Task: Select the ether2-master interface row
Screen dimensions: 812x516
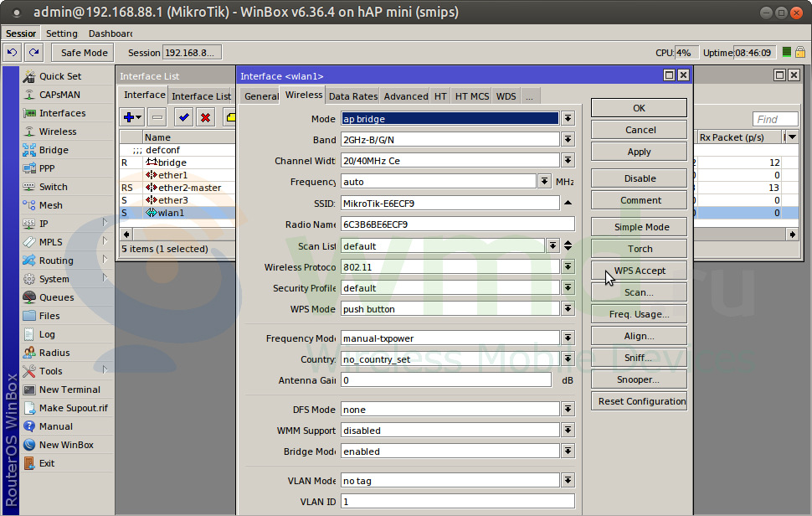Action: (x=177, y=188)
